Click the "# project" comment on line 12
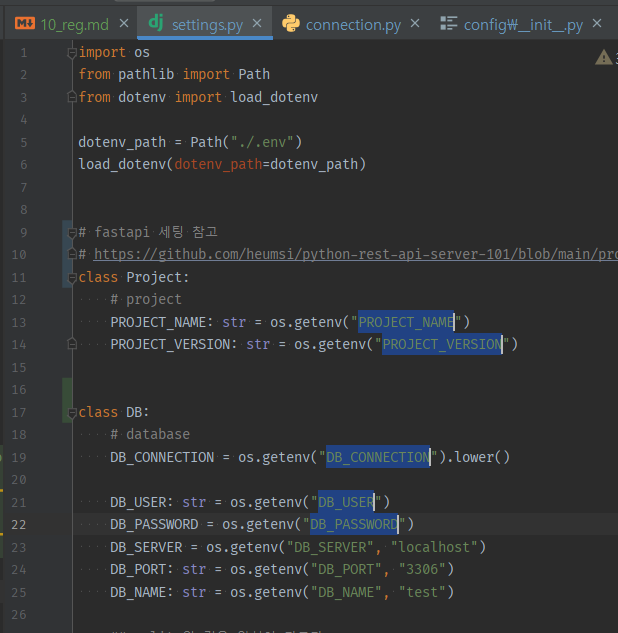The height and width of the screenshot is (633, 618). tap(146, 300)
